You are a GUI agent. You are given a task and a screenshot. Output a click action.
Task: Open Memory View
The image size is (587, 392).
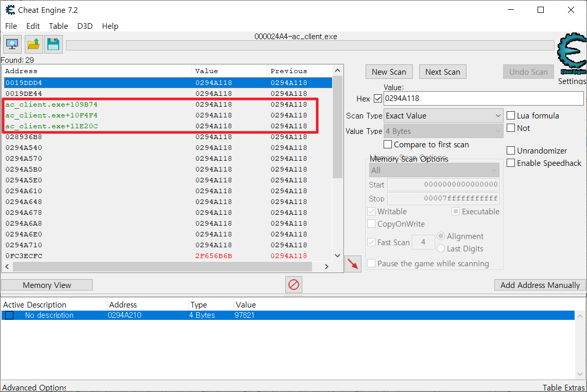click(x=47, y=285)
